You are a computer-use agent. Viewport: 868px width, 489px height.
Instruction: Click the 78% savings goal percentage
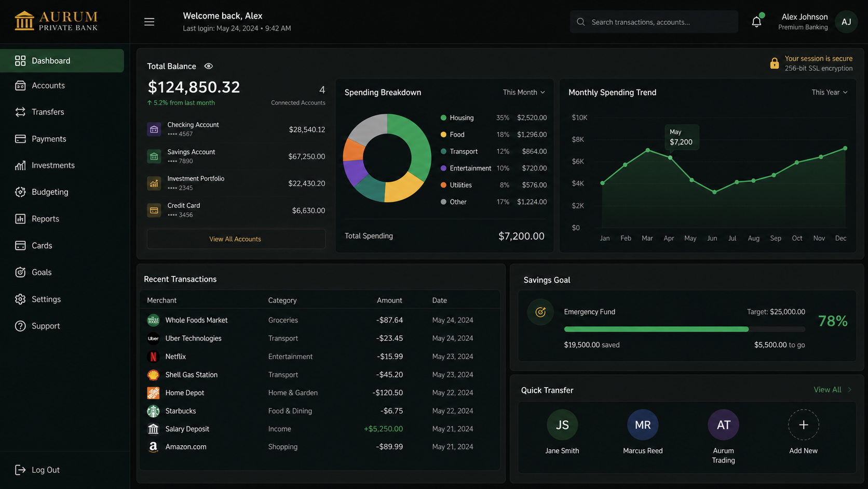[x=833, y=321]
